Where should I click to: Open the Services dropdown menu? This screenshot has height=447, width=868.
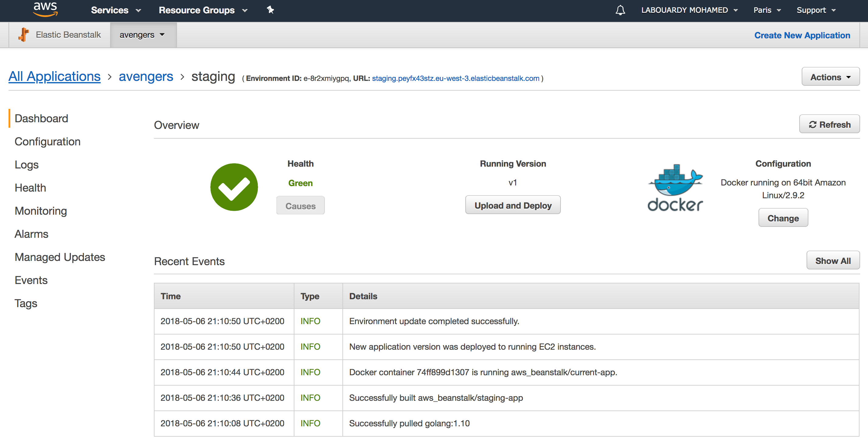tap(116, 10)
